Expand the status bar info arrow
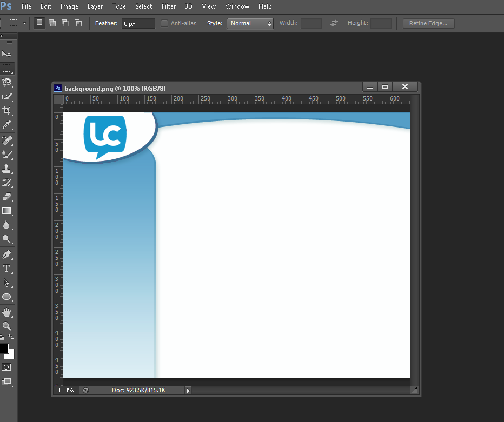The image size is (504, 422). pos(188,390)
